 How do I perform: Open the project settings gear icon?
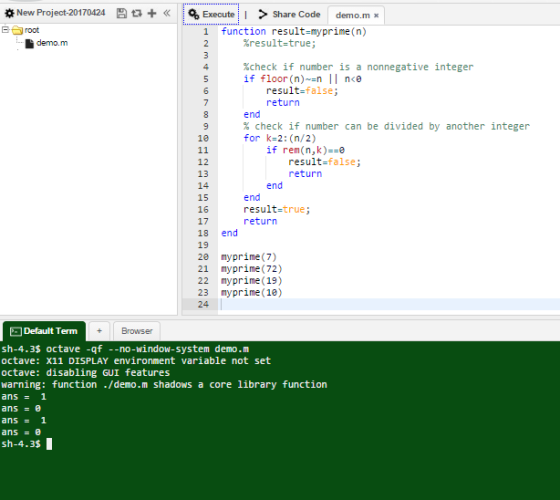[x=10, y=13]
